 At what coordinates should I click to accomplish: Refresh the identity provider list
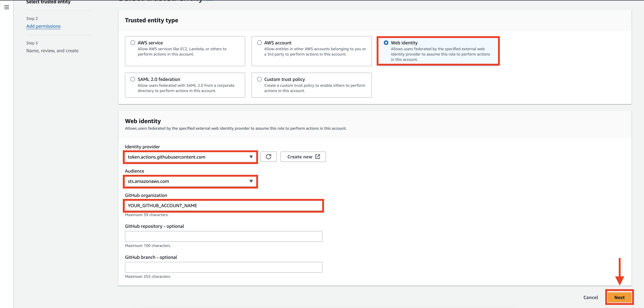click(268, 157)
